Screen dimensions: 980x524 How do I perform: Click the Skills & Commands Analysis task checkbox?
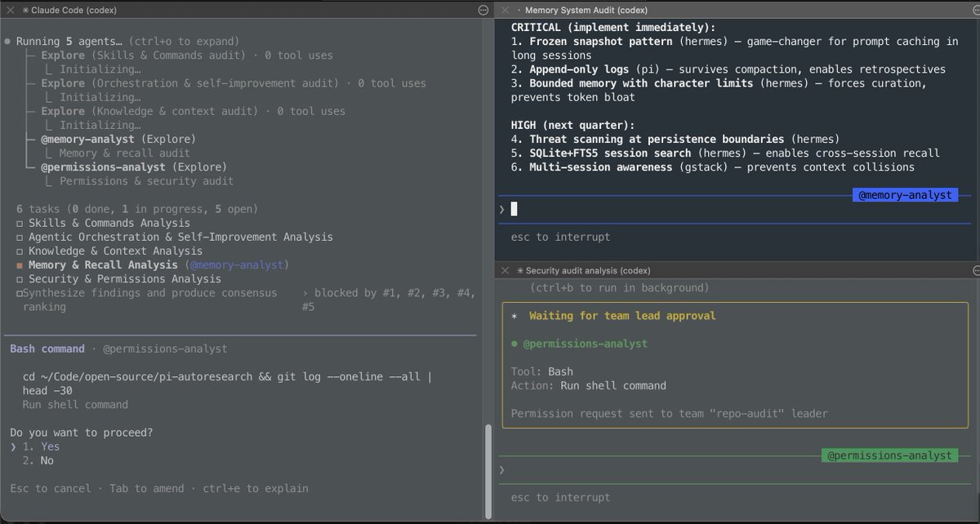20,223
